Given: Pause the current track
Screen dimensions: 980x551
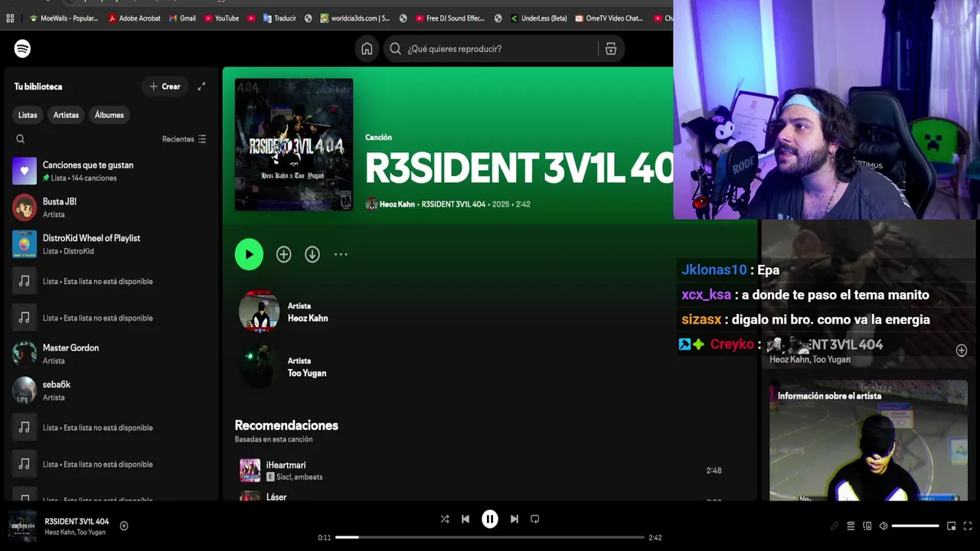Looking at the screenshot, I should click(x=490, y=519).
